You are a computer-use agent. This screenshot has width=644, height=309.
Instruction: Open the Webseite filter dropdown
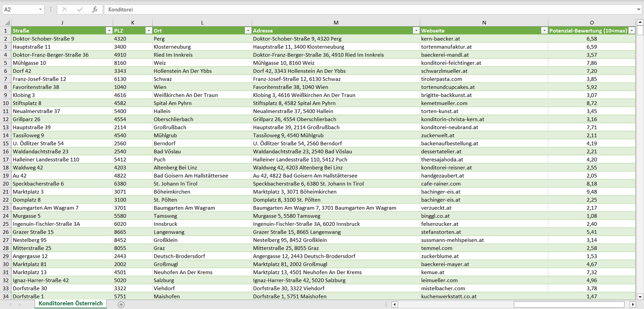(x=544, y=31)
